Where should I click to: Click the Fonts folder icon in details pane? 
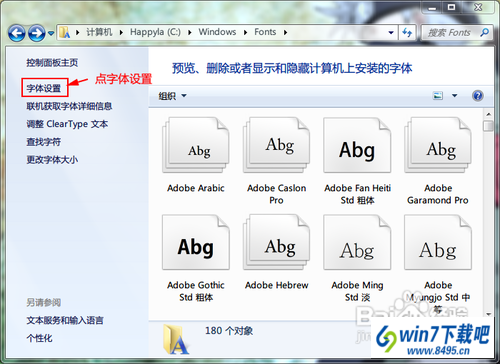pos(176,339)
